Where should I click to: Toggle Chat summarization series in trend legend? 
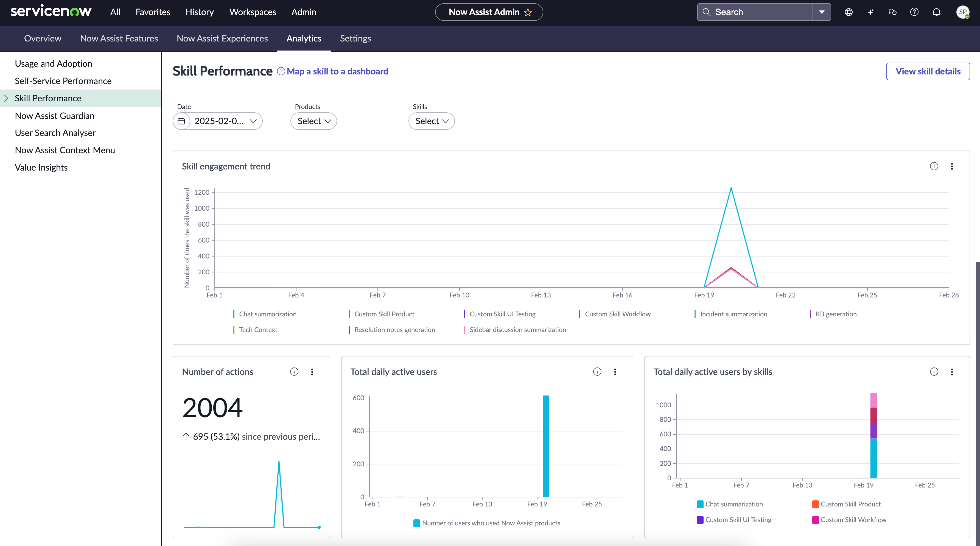click(x=265, y=314)
